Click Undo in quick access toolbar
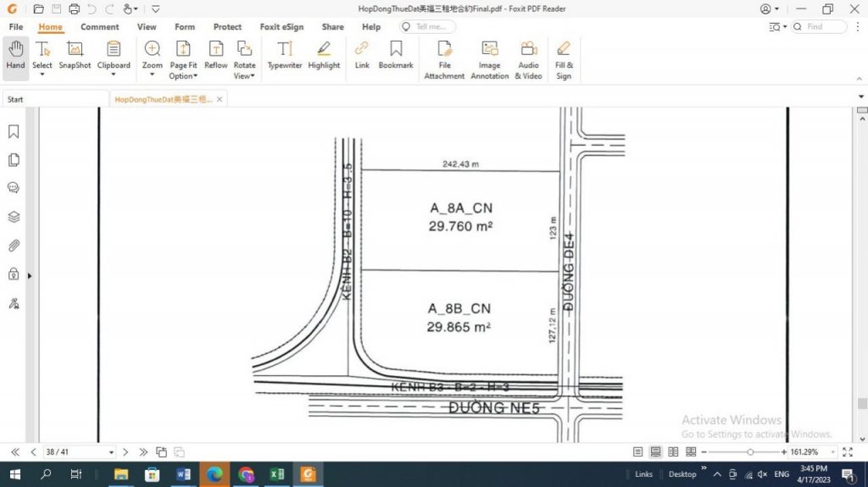 click(x=92, y=8)
